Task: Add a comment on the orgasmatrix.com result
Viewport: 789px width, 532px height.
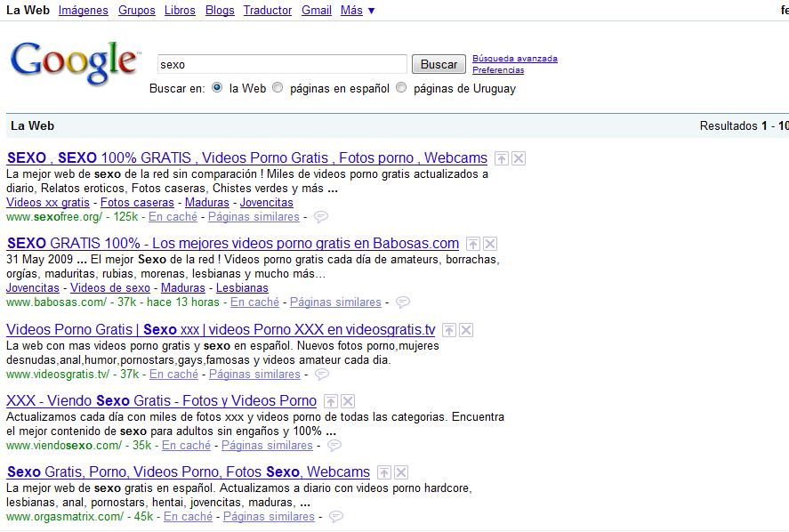Action: [336, 517]
